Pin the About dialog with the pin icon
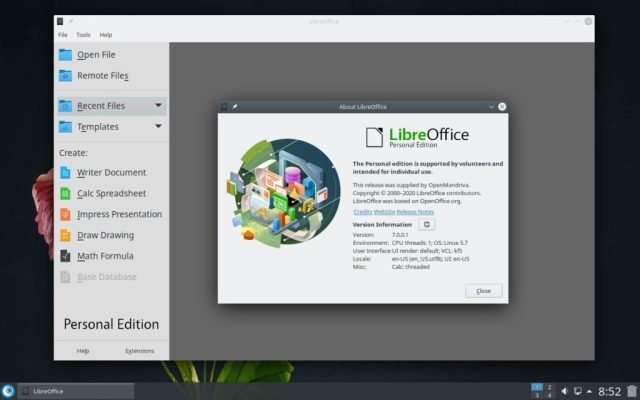The height and width of the screenshot is (400, 640). tap(235, 105)
